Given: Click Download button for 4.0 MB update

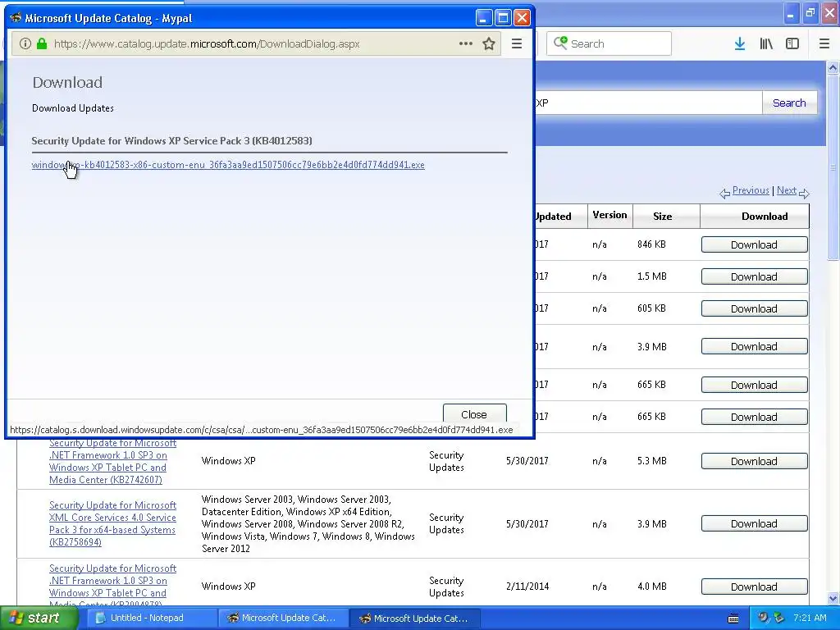Looking at the screenshot, I should pos(755,587).
